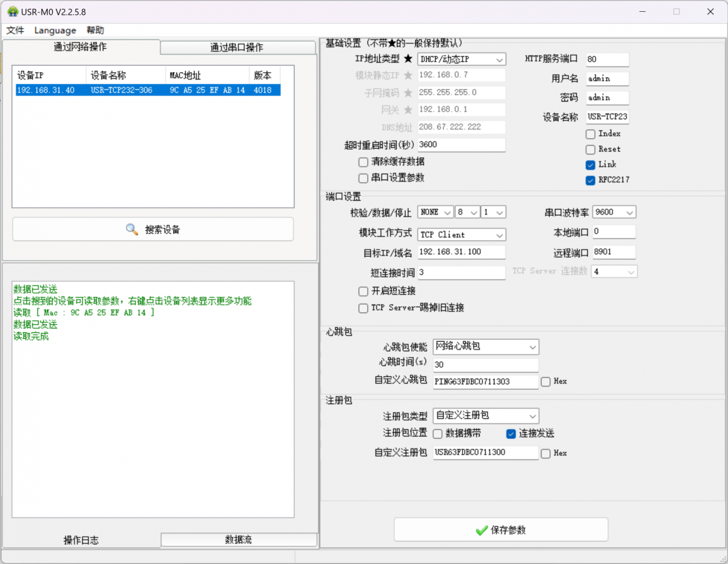Enable the 清除缓存数据 checkbox
728x564 pixels.
363,162
